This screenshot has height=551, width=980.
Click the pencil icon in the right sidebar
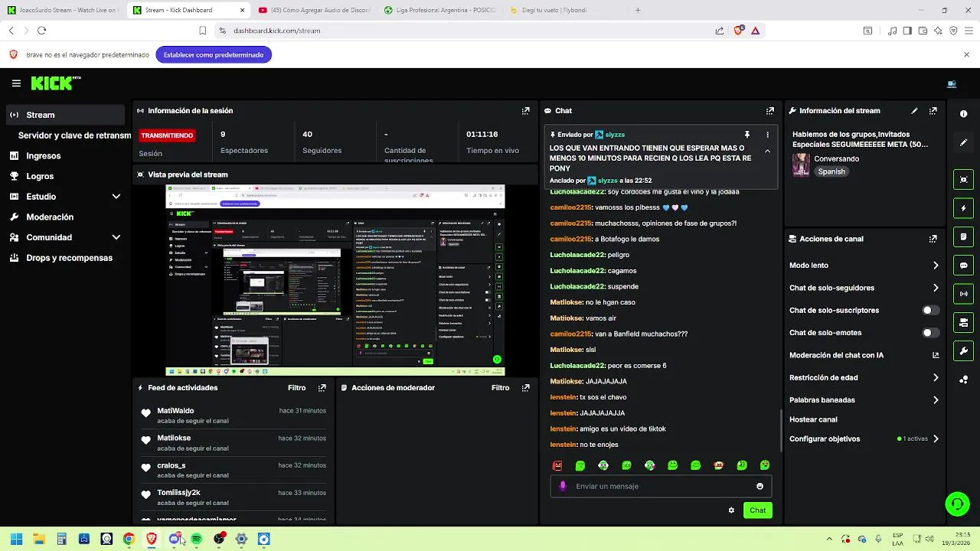point(963,142)
